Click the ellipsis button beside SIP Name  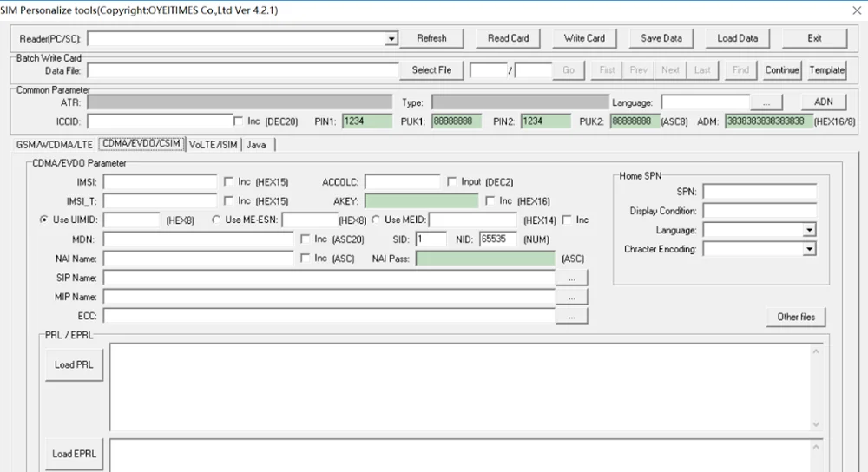click(x=572, y=278)
